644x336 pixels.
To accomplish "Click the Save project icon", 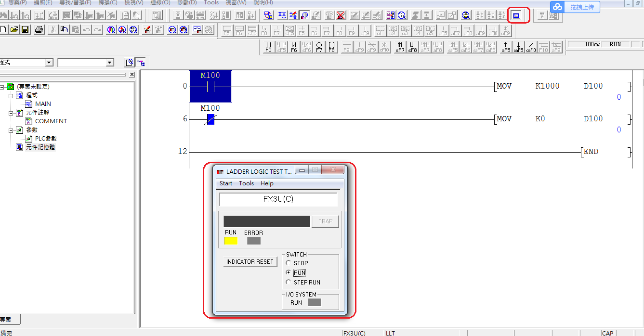I will (25, 30).
